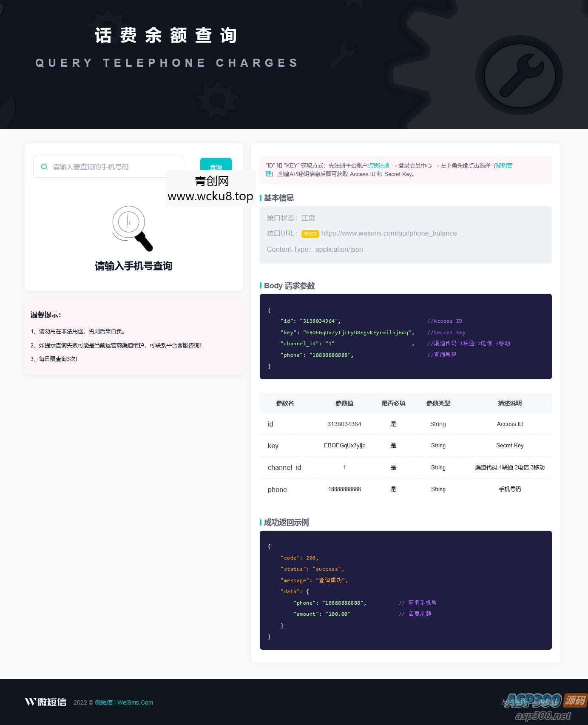Click the yellow POST method badge

point(310,234)
